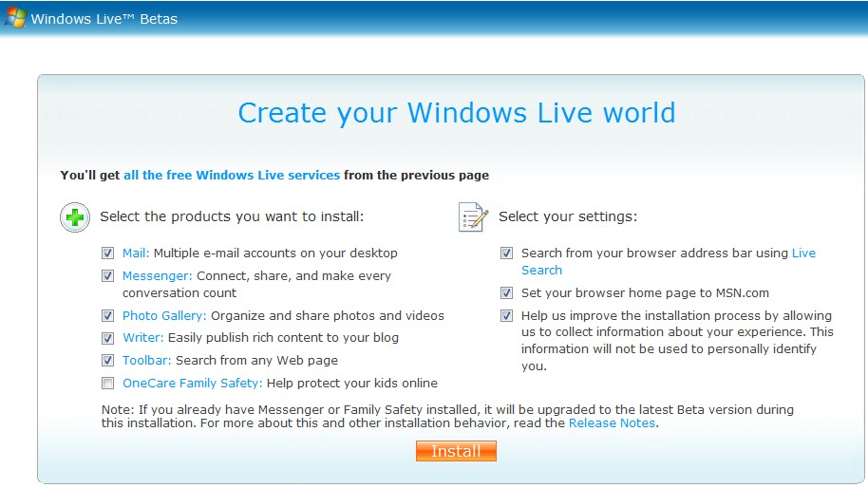Image resolution: width=868 pixels, height=488 pixels.
Task: Check the OneCare Family Safety checkbox
Action: [108, 384]
